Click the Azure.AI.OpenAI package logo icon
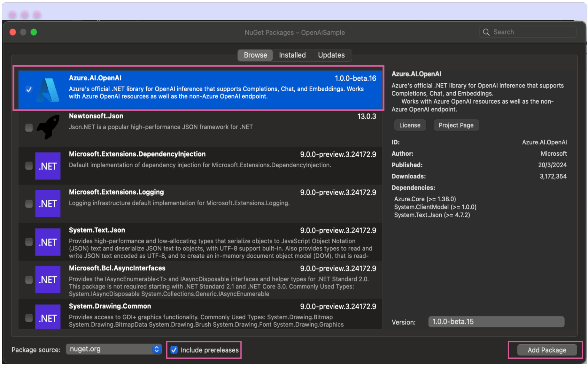 [x=48, y=90]
